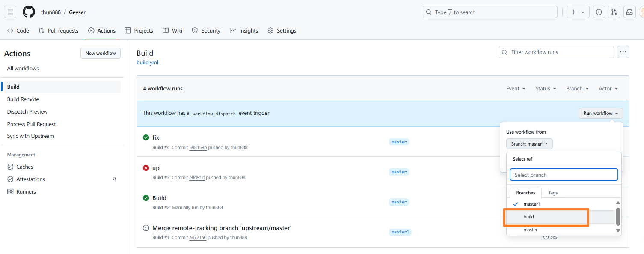The image size is (644, 254).
Task: Open the create new plus menu
Action: 578,12
